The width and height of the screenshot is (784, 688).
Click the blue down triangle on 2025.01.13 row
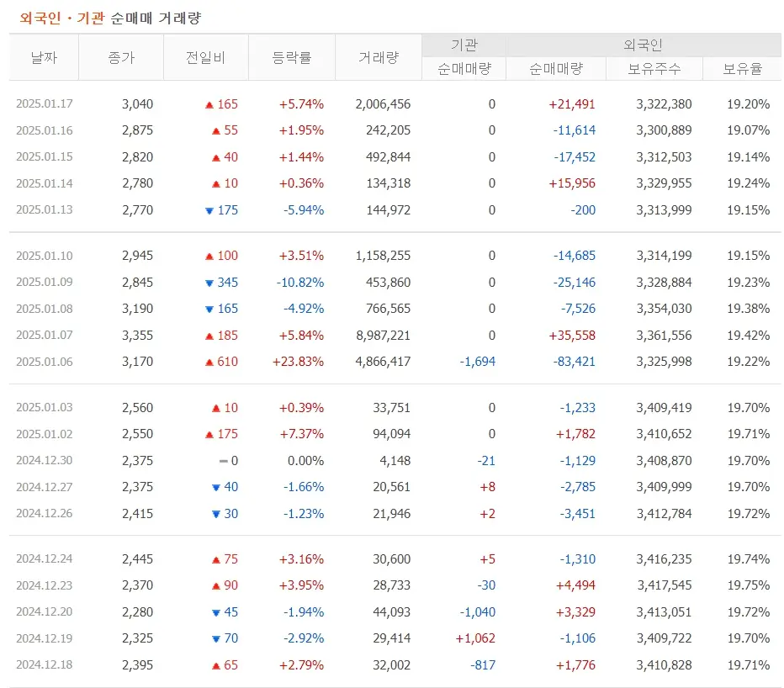(x=209, y=210)
